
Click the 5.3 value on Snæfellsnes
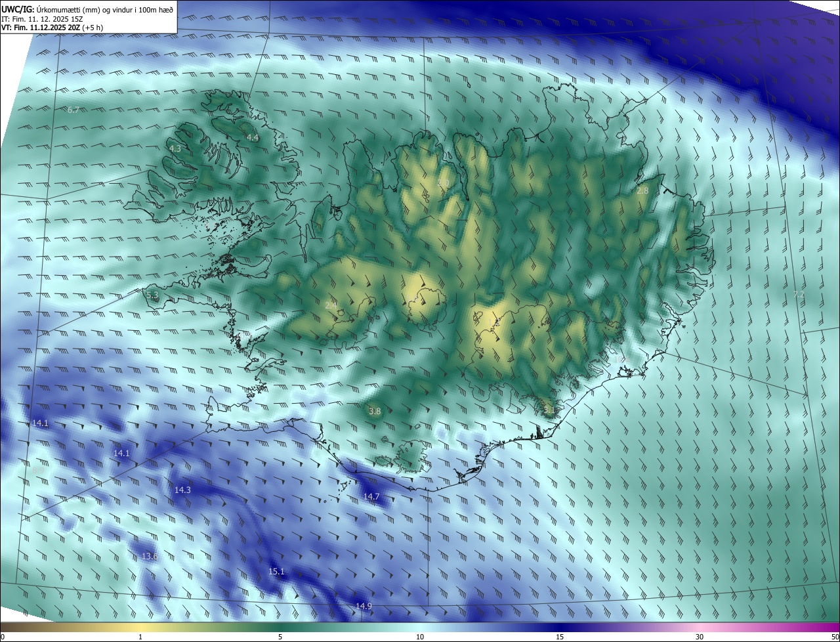[x=152, y=296]
